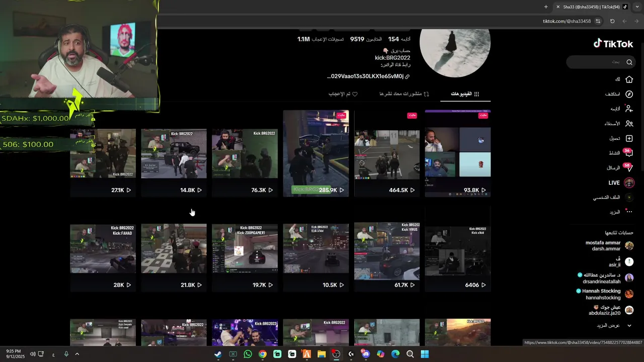
Task: Open the video with 27.1K views
Action: pos(103,153)
